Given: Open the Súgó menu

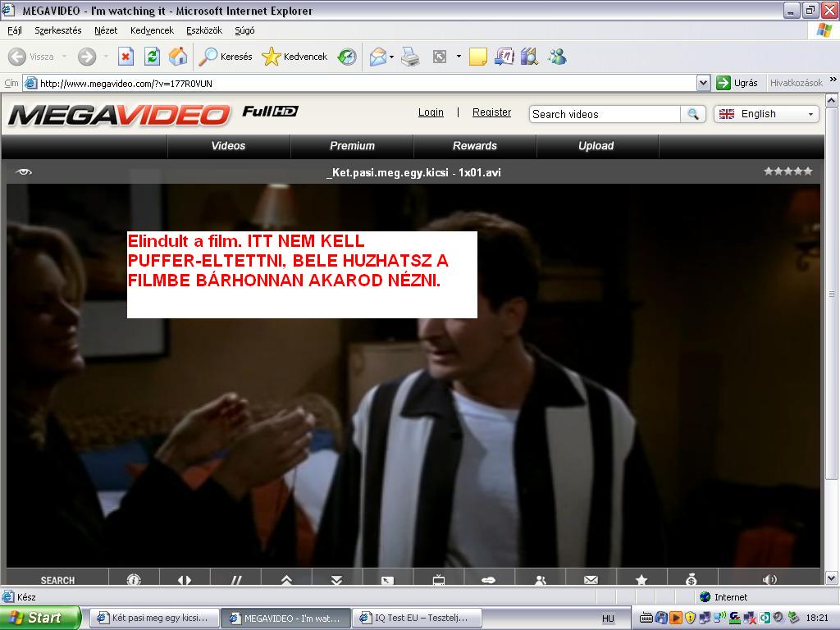Looking at the screenshot, I should 244,30.
